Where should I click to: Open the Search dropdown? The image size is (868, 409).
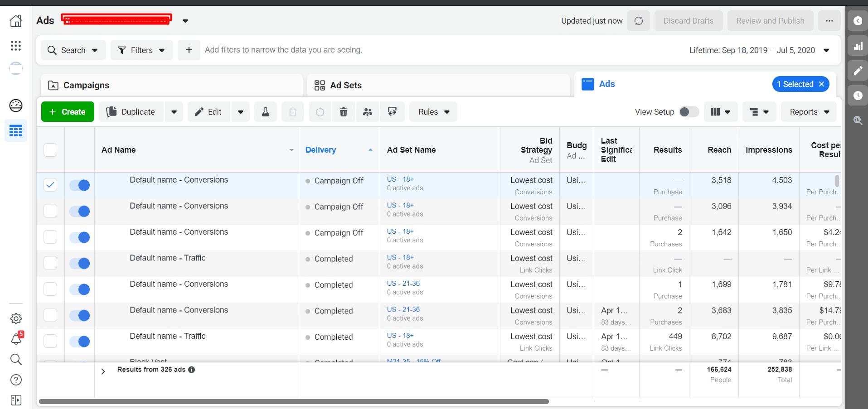[73, 50]
